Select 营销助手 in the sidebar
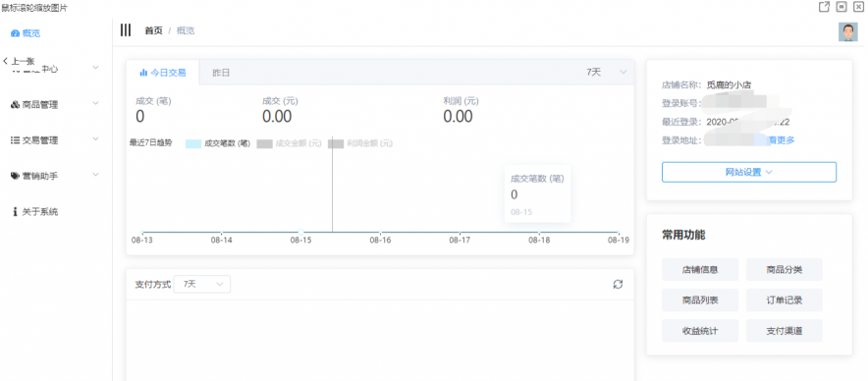The width and height of the screenshot is (868, 381). pyautogui.click(x=40, y=176)
